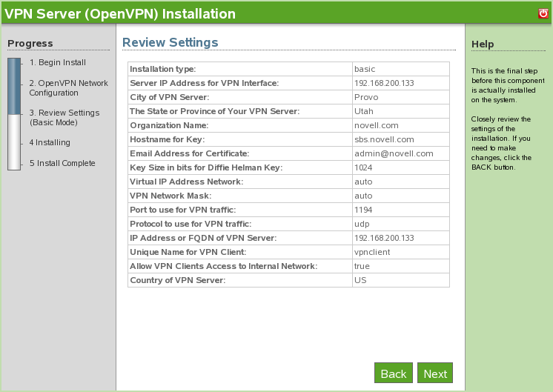Click email value admin@novell.com

394,153
